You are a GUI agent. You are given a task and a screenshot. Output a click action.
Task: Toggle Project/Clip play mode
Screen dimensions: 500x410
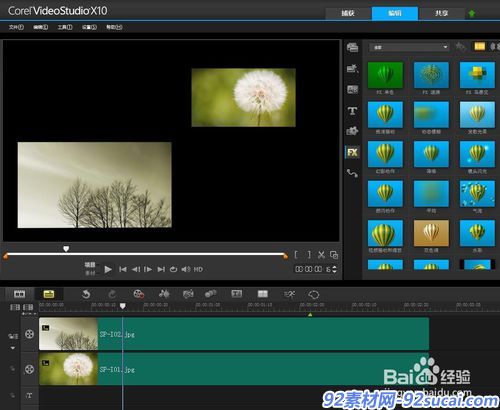click(x=90, y=269)
